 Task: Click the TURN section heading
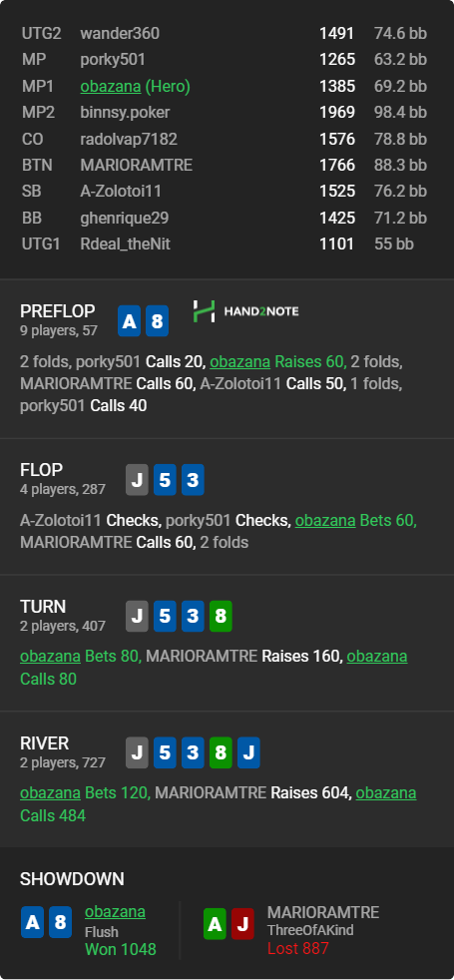[x=43, y=606]
